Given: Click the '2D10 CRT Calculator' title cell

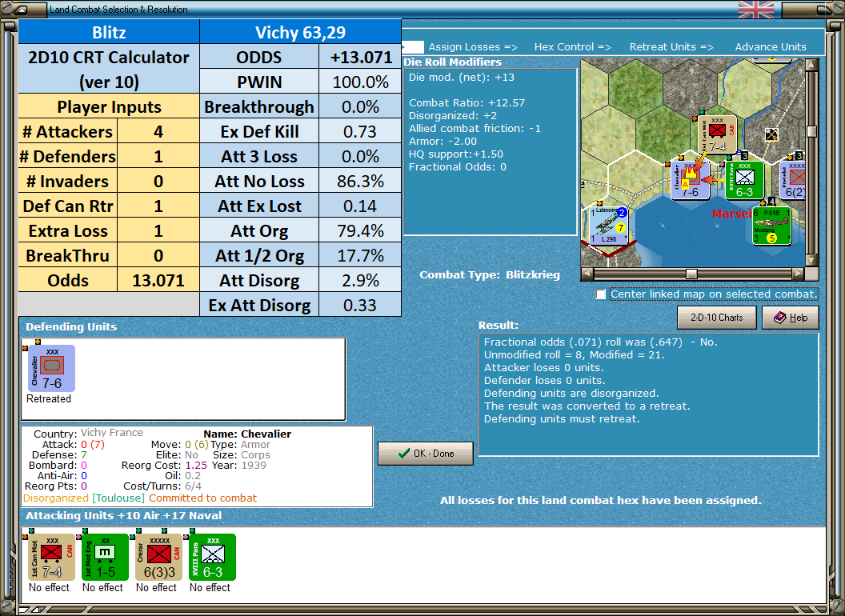Looking at the screenshot, I should pos(109,69).
